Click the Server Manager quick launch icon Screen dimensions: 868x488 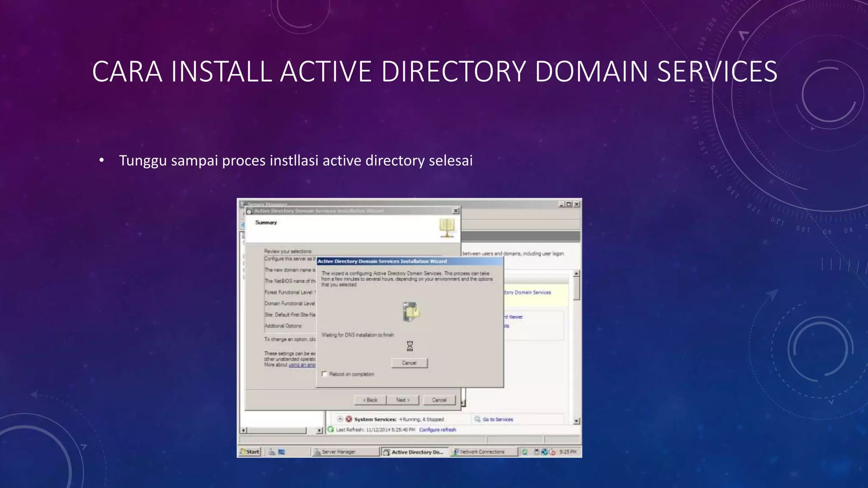[272, 452]
